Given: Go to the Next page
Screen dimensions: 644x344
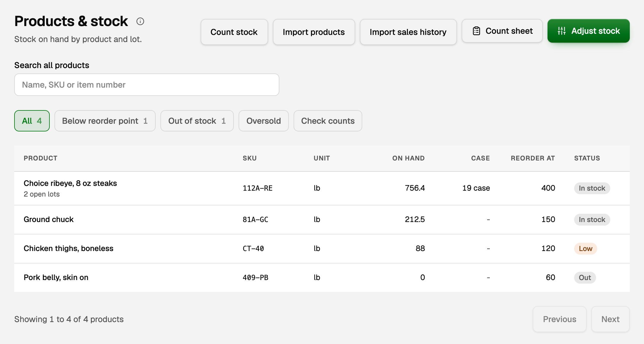Looking at the screenshot, I should (x=610, y=319).
